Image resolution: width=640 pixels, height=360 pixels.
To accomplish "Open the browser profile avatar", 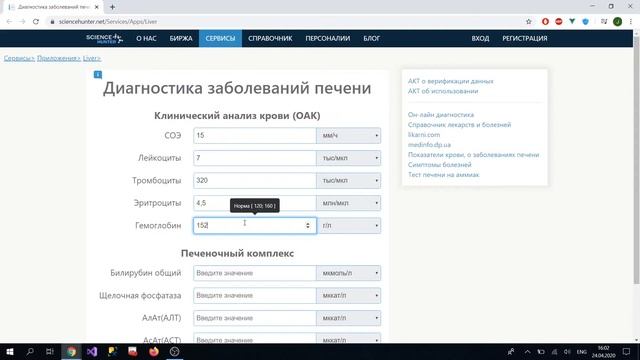I will (618, 22).
